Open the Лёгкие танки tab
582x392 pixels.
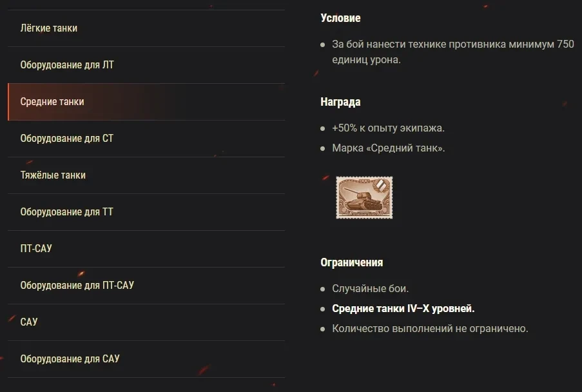tap(49, 28)
